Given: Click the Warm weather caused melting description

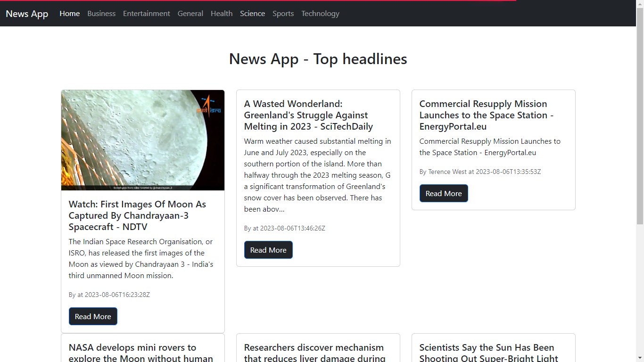Looking at the screenshot, I should [318, 175].
